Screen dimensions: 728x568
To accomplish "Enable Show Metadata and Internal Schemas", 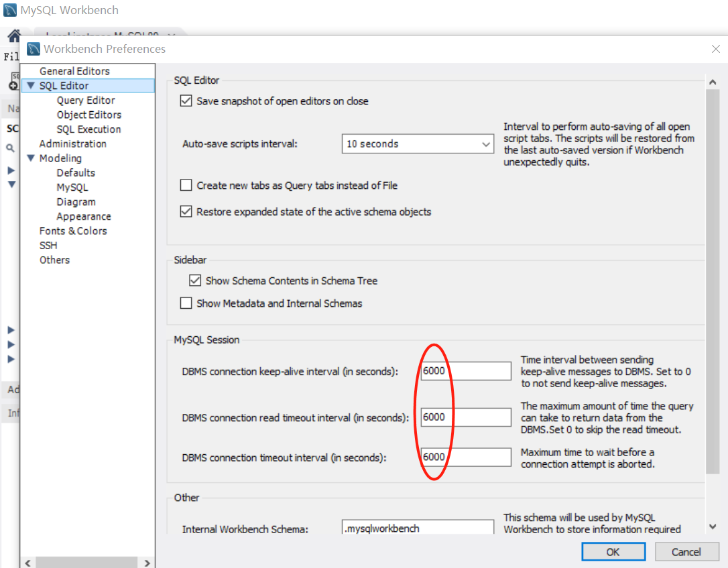I will (x=186, y=303).
